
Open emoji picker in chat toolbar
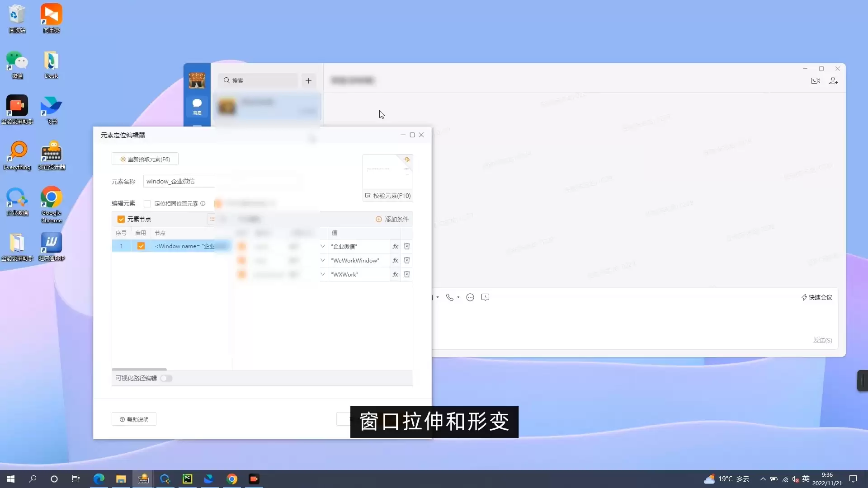(x=470, y=297)
